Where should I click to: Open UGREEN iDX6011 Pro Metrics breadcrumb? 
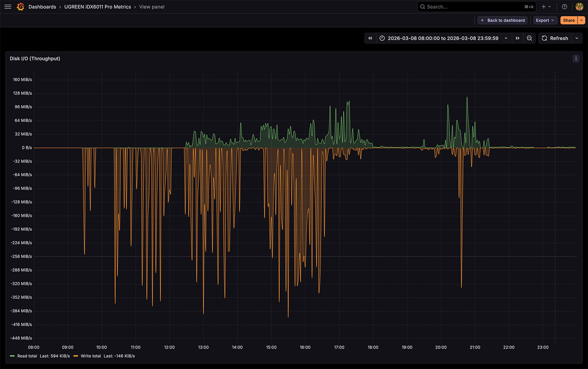(98, 7)
